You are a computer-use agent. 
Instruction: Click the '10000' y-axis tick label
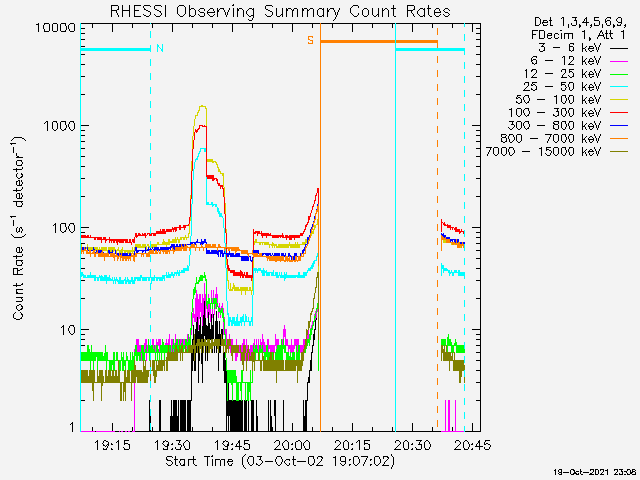tap(56, 28)
